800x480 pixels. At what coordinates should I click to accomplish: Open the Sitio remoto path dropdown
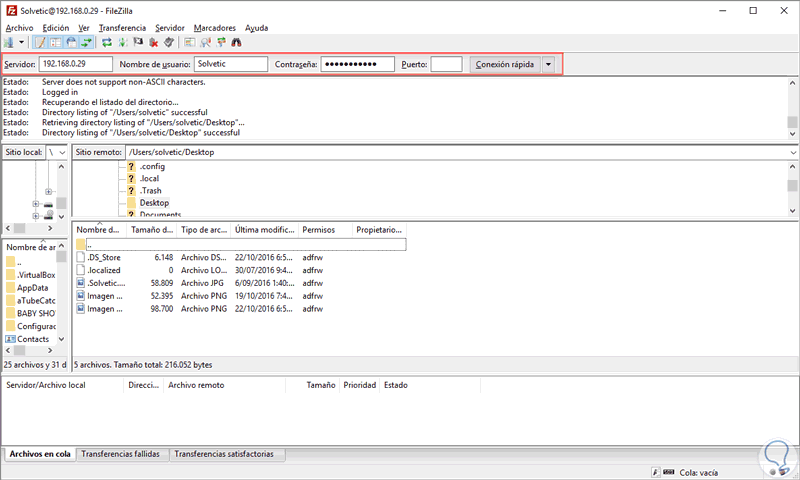(x=793, y=153)
